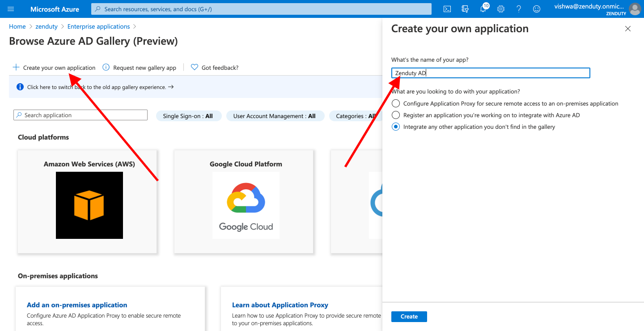
Task: Click the info icon beside Request new gallery app
Action: click(106, 68)
